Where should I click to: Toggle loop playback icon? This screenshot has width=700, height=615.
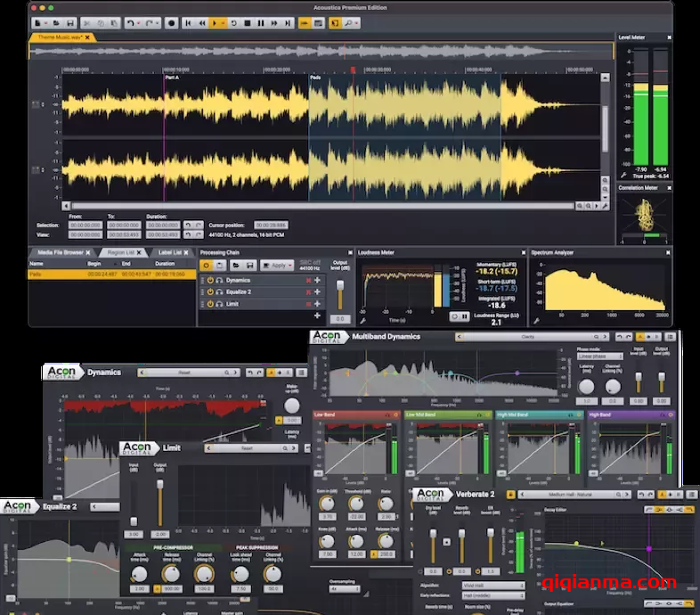pos(233,22)
